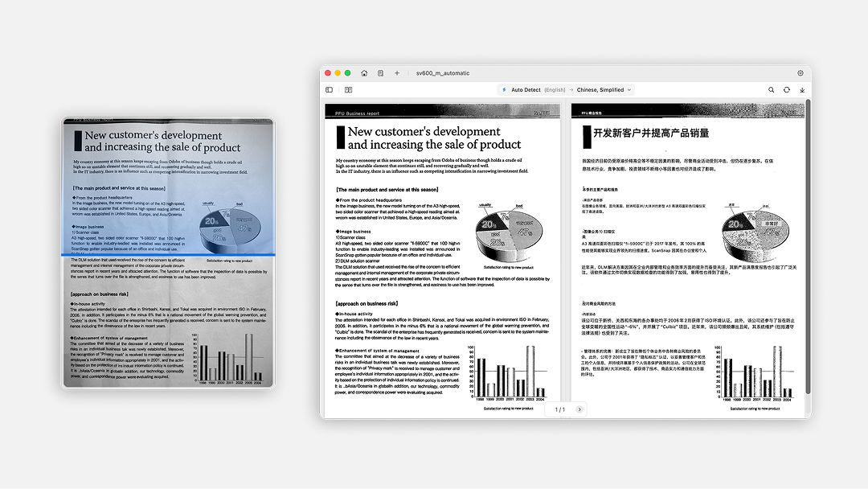
Task: Click the Home icon in title bar
Action: coord(364,73)
